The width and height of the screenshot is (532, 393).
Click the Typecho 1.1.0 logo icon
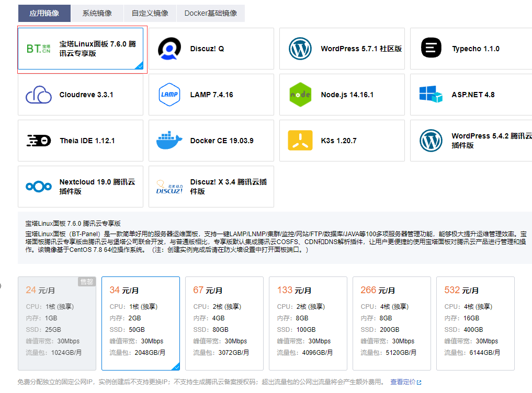coord(431,48)
